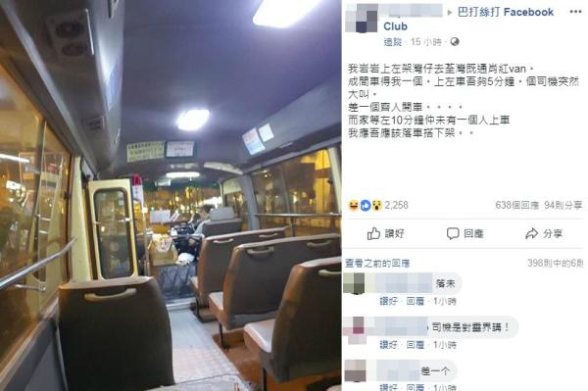588x391 pixels.
Task: Click the 追蹤 follow link
Action: 393,42
